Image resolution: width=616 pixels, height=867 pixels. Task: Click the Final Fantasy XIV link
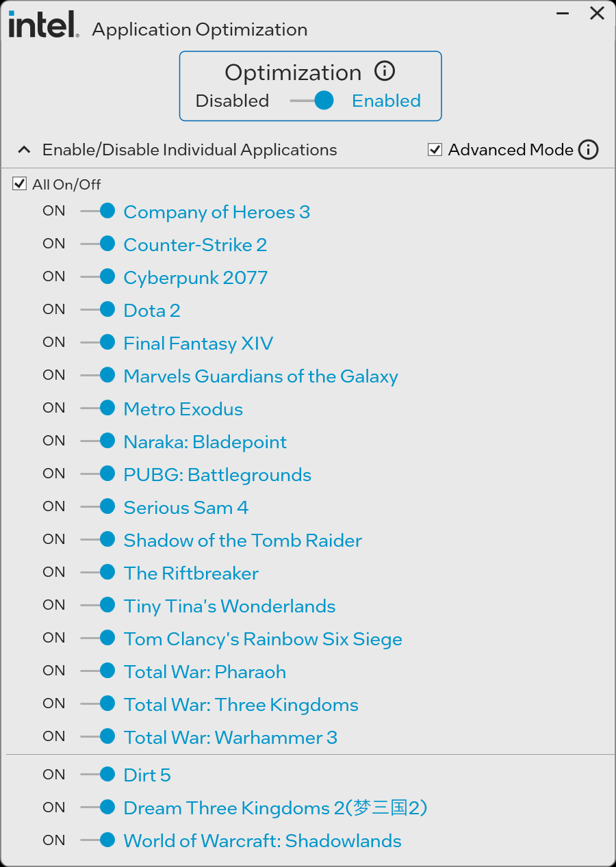click(x=198, y=344)
